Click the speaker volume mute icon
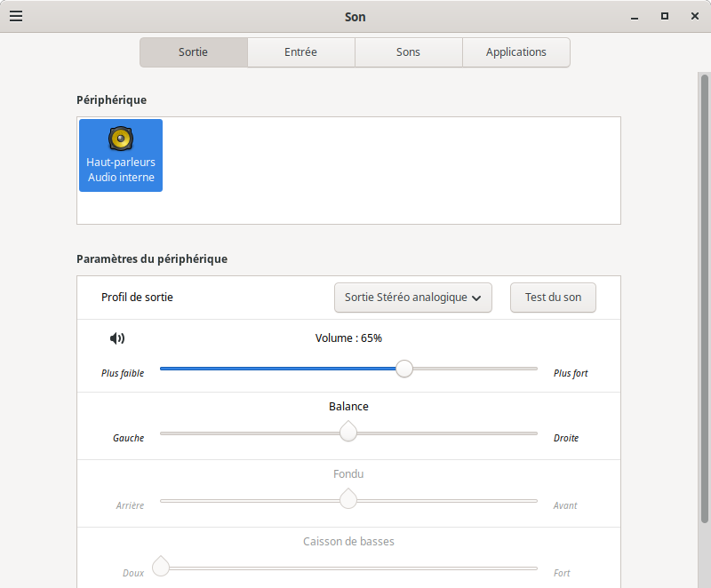The height and width of the screenshot is (588, 711). [x=117, y=338]
